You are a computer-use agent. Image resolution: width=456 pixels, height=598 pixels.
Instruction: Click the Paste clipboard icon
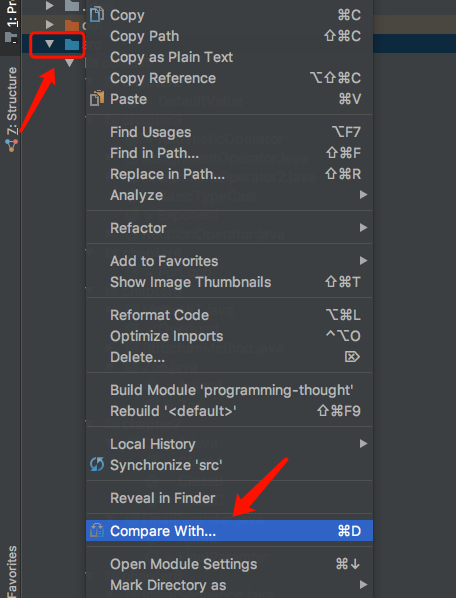click(x=97, y=98)
